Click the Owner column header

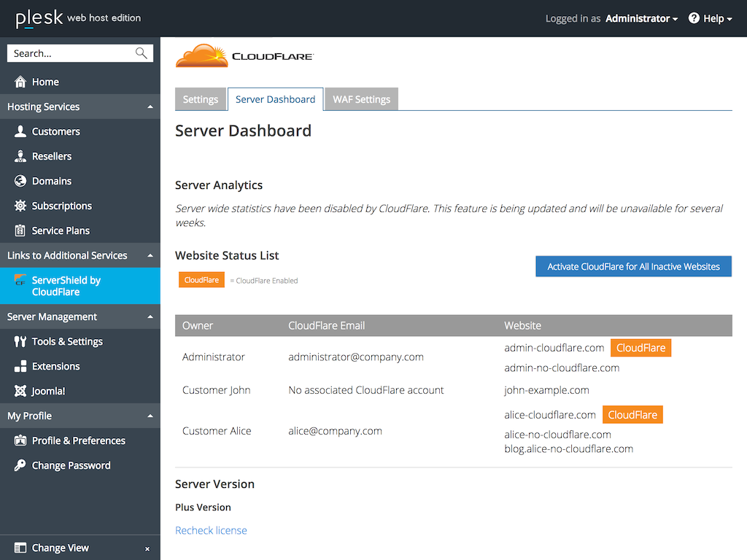197,326
